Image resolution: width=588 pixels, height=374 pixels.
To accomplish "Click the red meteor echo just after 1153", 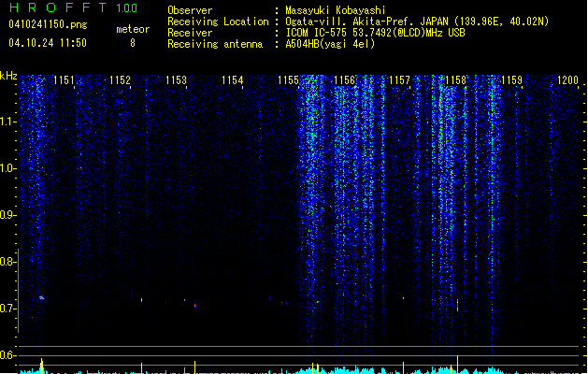I will pos(194,306).
